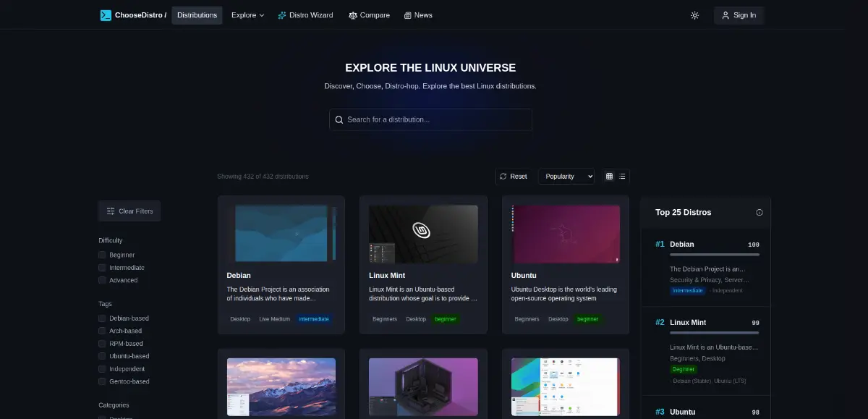Click Debian's popularity score bar
The image size is (868, 419).
click(712, 255)
